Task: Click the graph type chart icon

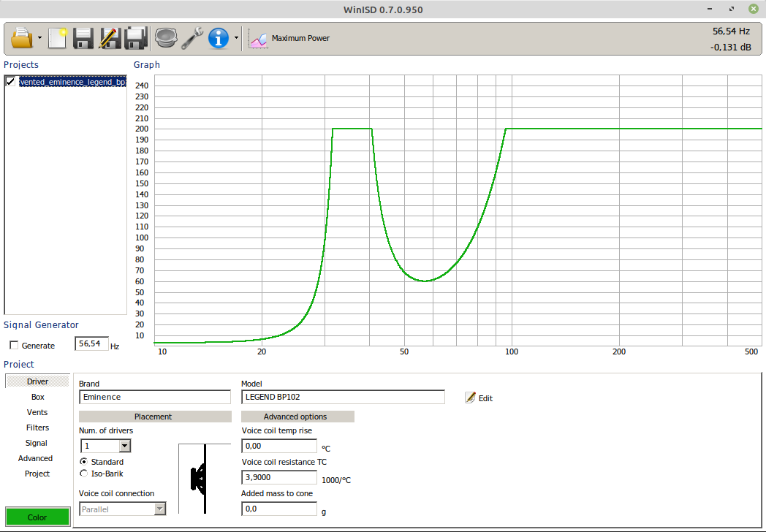Action: coord(258,39)
